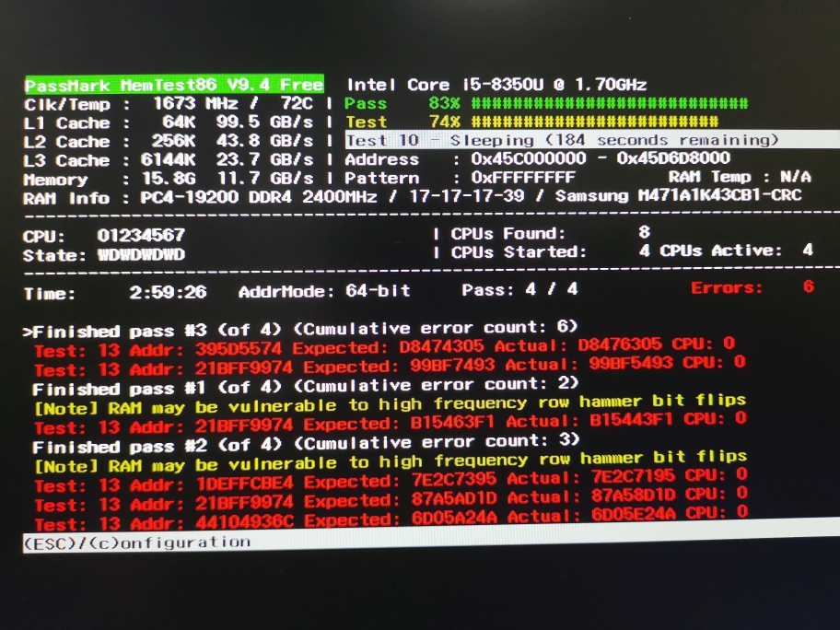The width and height of the screenshot is (840, 630).
Task: Click the error line Expected 87A5AD1D
Action: point(391,499)
